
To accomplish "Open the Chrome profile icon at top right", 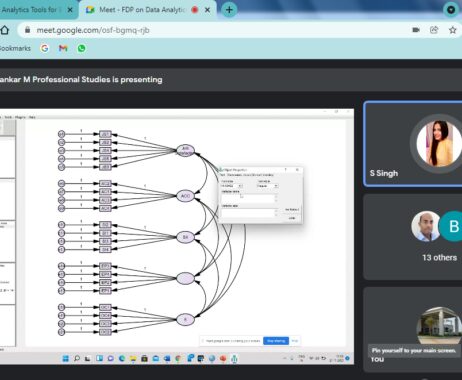I will point(451,10).
